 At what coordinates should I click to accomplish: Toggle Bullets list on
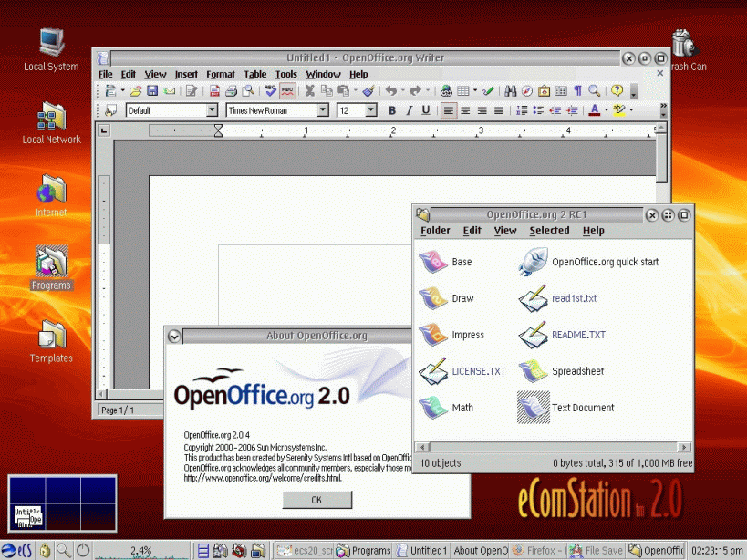pos(538,110)
